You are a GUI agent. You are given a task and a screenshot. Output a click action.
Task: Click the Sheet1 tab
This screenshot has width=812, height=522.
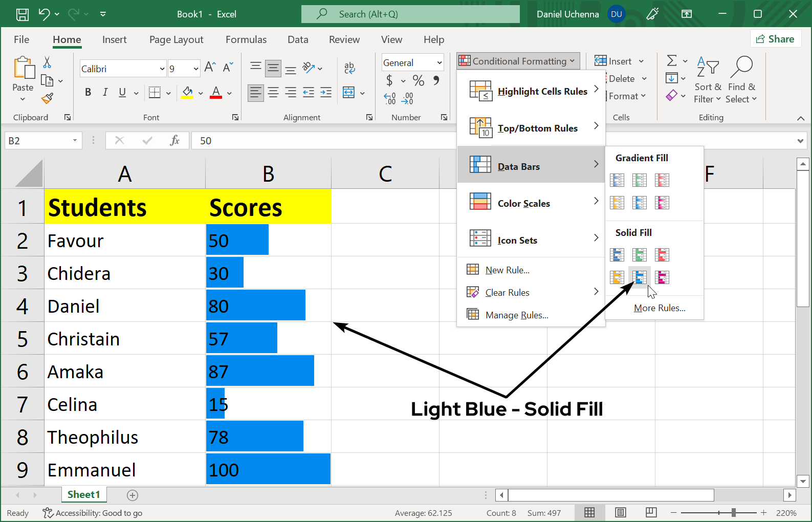tap(84, 494)
